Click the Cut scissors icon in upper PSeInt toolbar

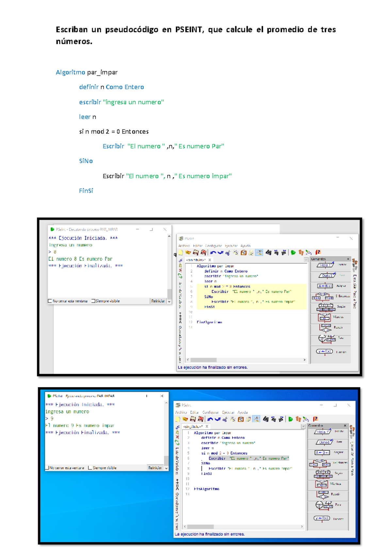(228, 253)
